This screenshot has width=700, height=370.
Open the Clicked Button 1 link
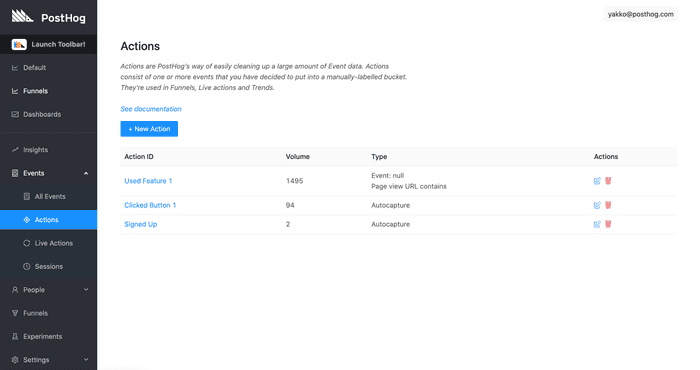(x=150, y=205)
